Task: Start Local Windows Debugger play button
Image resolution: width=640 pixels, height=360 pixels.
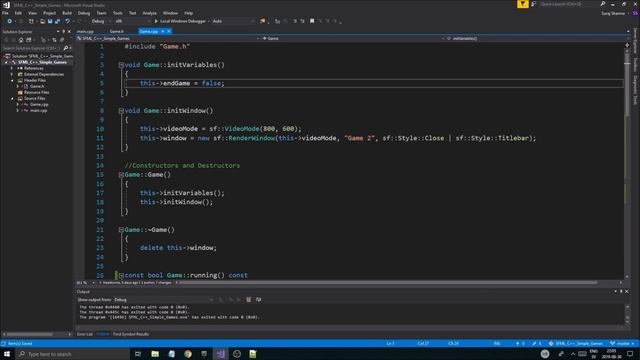Action: pos(156,21)
